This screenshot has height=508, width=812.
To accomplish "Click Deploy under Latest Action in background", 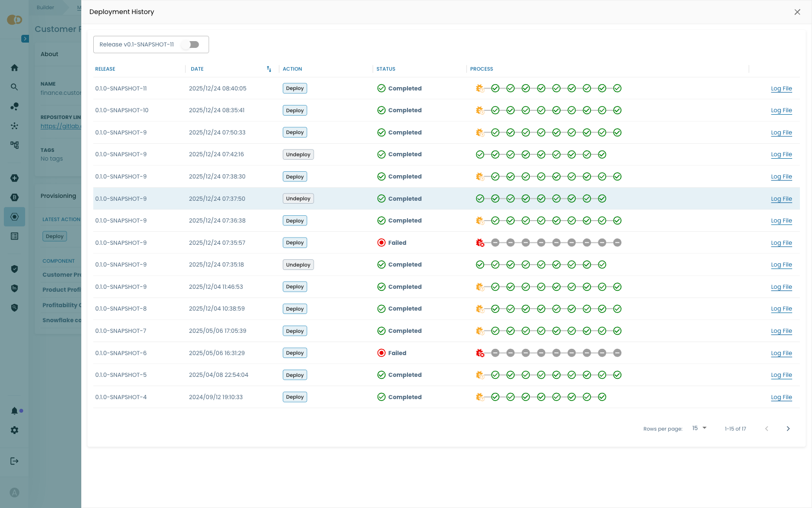I will 55,237.
